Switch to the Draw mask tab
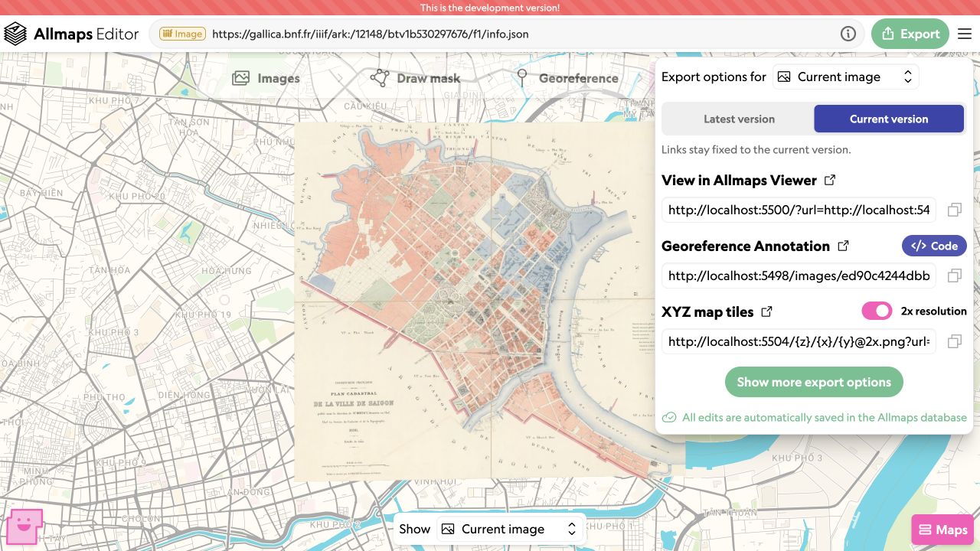Image resolution: width=980 pixels, height=551 pixels. click(415, 78)
